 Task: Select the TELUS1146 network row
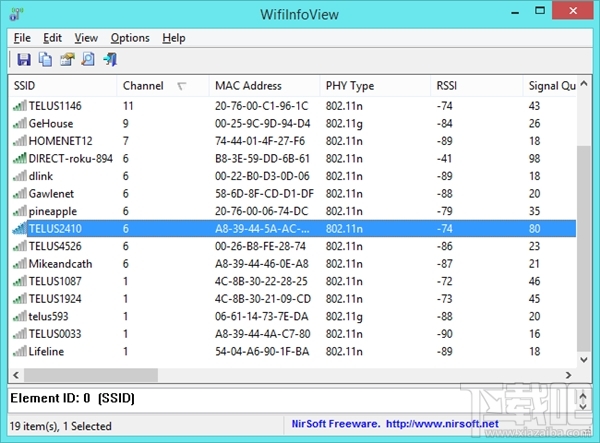[x=292, y=106]
